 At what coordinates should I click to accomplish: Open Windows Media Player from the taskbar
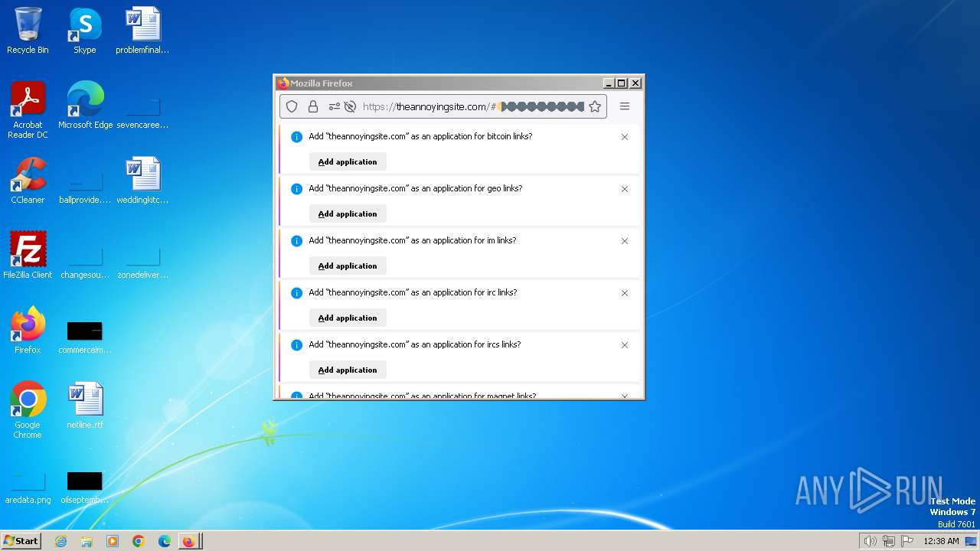[113, 541]
